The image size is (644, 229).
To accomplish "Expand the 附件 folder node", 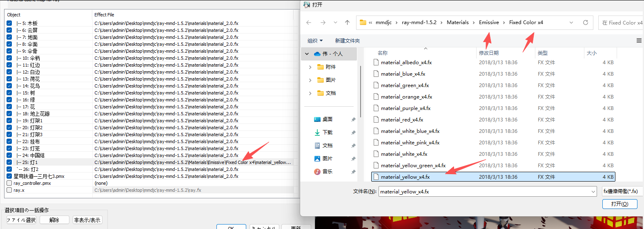I will pyautogui.click(x=310, y=67).
